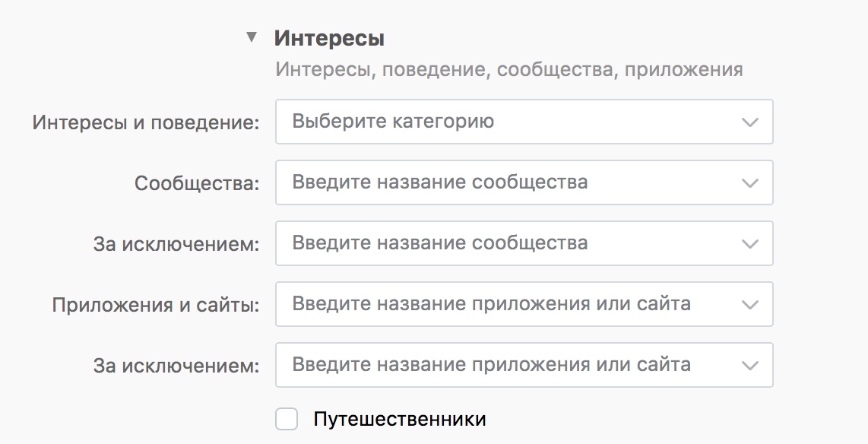Viewport: 868px width, 444px height.
Task: Click the Интересы section heading
Action: [x=329, y=38]
